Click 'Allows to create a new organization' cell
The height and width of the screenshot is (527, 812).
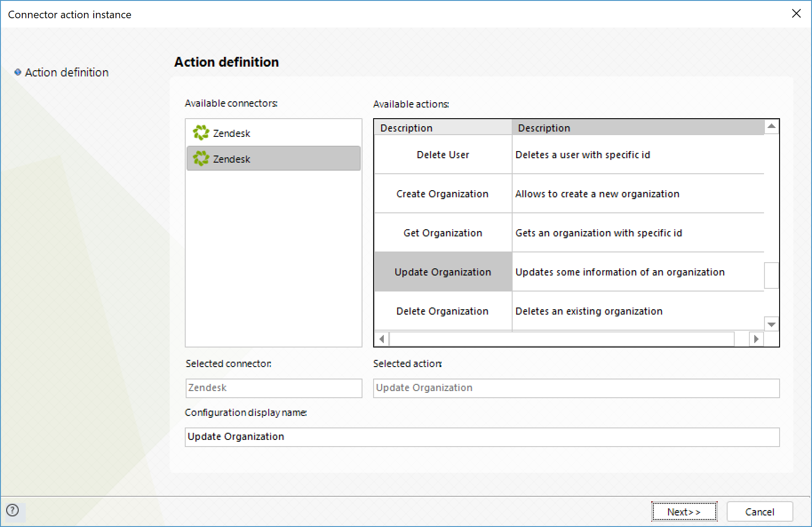(638, 194)
